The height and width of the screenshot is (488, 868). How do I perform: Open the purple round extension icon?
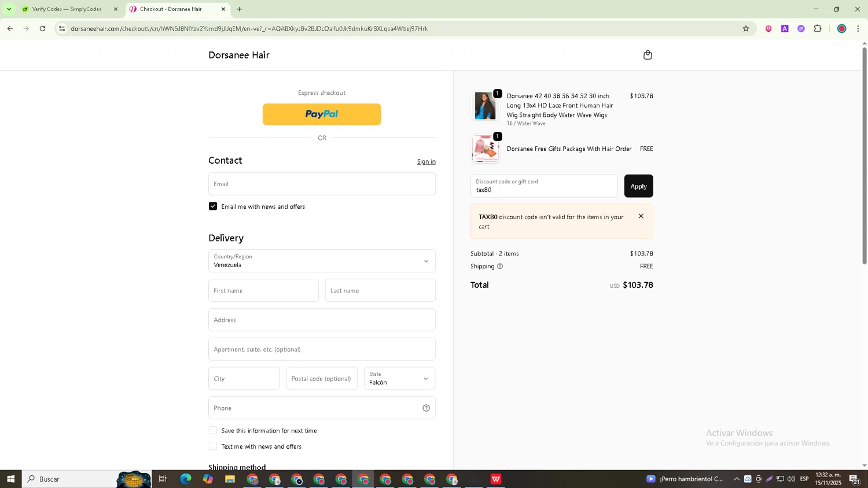tap(801, 28)
